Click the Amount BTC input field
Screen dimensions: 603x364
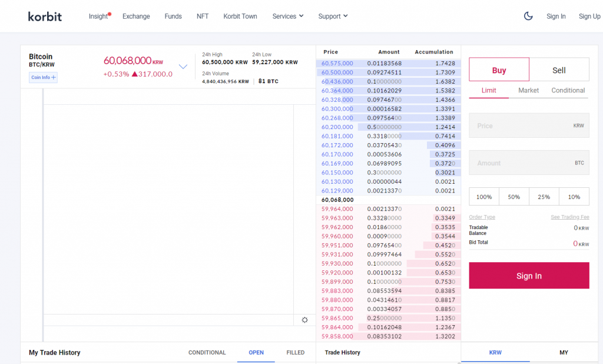coord(529,163)
